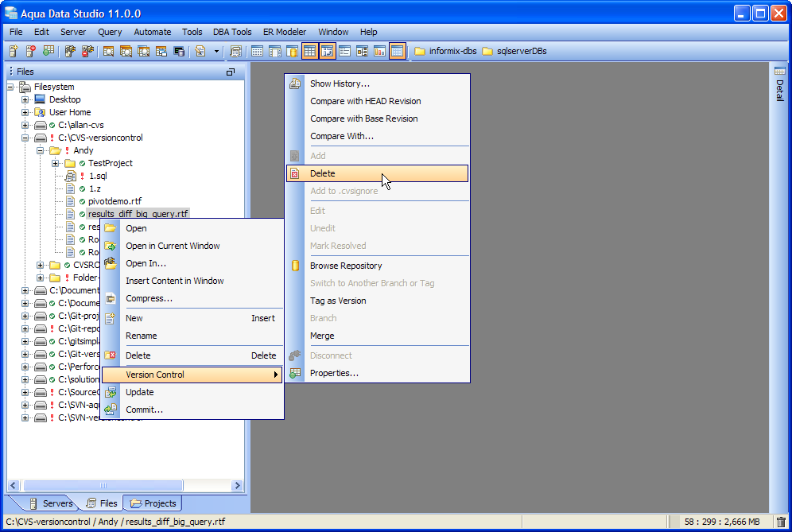This screenshot has height=532, width=792.
Task: Click the Detail panel icon on right edge
Action: [x=780, y=71]
